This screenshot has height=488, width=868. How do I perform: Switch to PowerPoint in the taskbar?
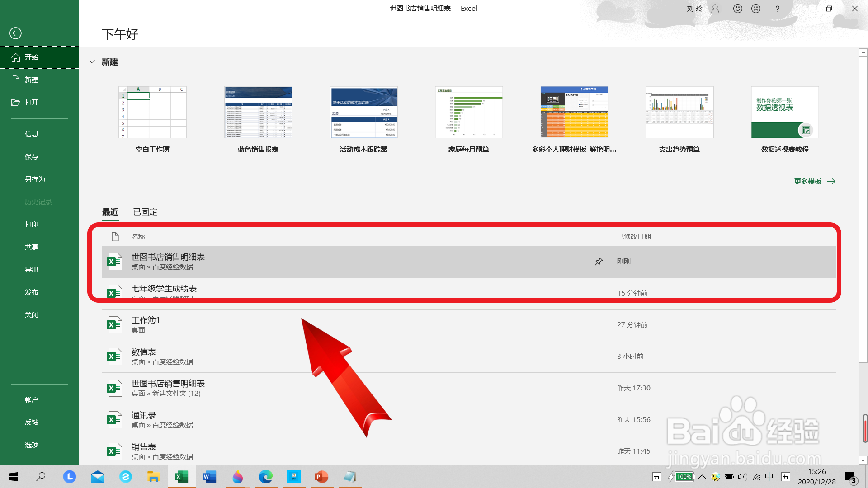pos(322,477)
